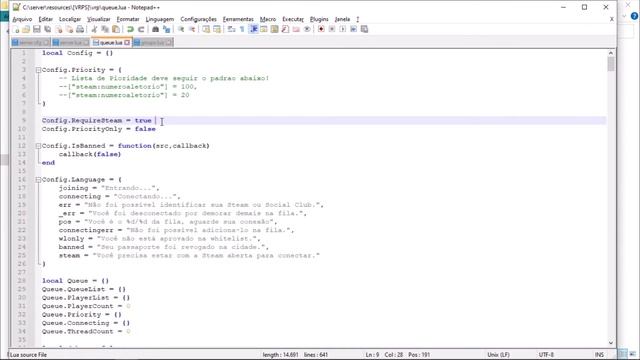Open the Localizar menu
The image size is (640, 360).
[70, 19]
